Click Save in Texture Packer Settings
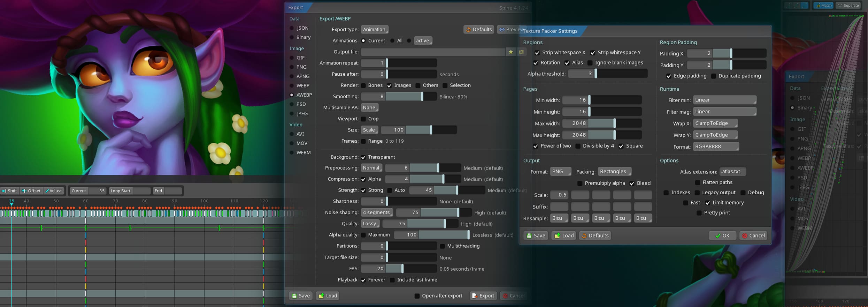 (x=536, y=235)
